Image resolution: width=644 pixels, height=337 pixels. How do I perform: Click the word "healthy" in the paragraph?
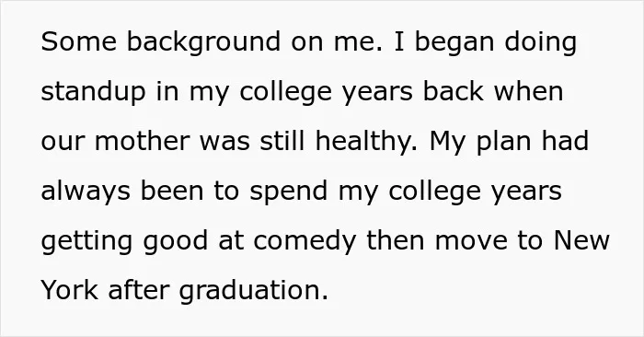pyautogui.click(x=364, y=143)
